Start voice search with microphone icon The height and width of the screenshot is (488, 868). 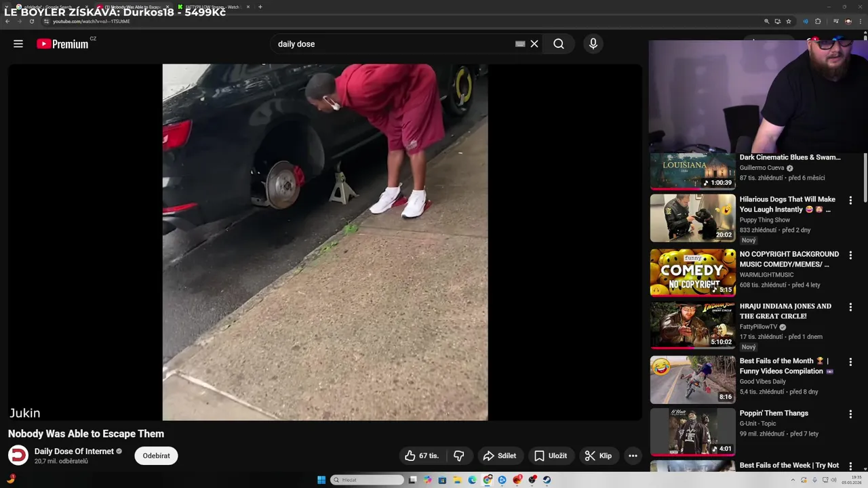pos(593,44)
